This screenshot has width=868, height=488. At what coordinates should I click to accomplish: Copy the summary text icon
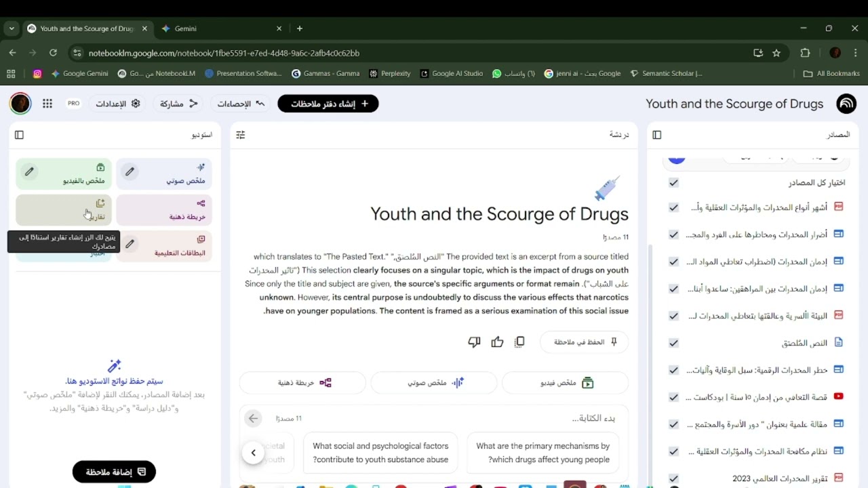click(519, 342)
